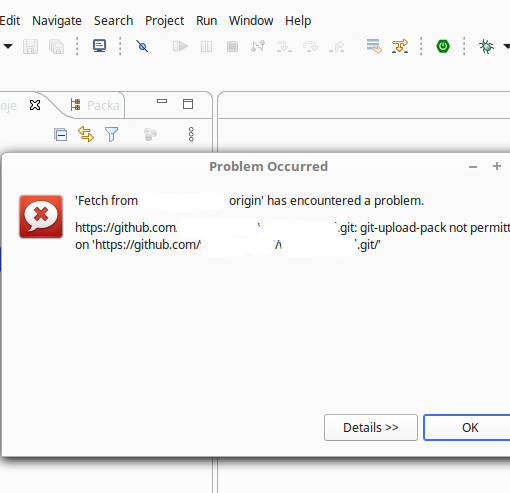Open dropdown arrow next to Debug icon
This screenshot has height=493, width=510.
[506, 46]
